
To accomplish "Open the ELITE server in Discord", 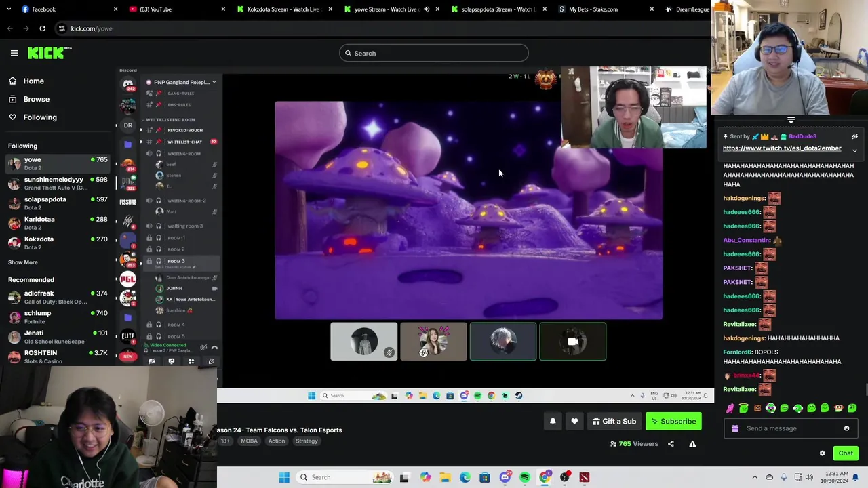I will [x=127, y=336].
